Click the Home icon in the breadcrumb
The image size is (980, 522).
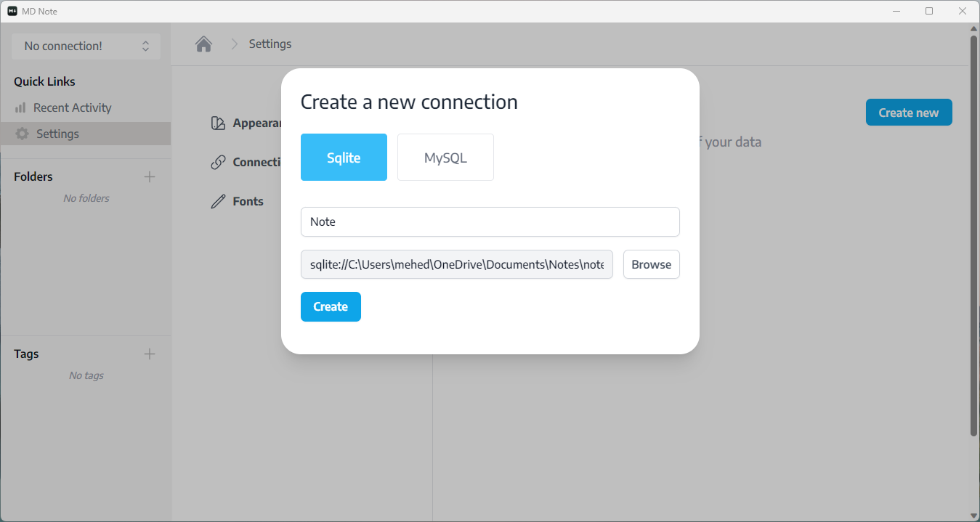[203, 44]
